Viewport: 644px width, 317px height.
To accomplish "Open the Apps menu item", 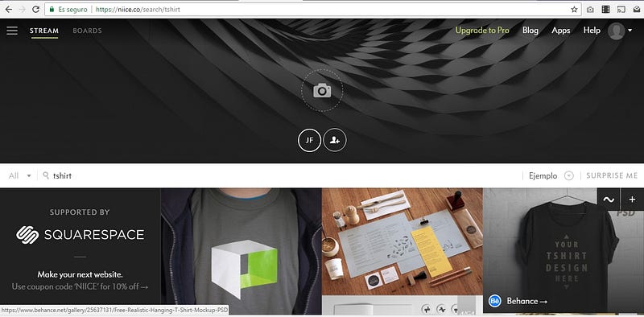I will [x=560, y=31].
